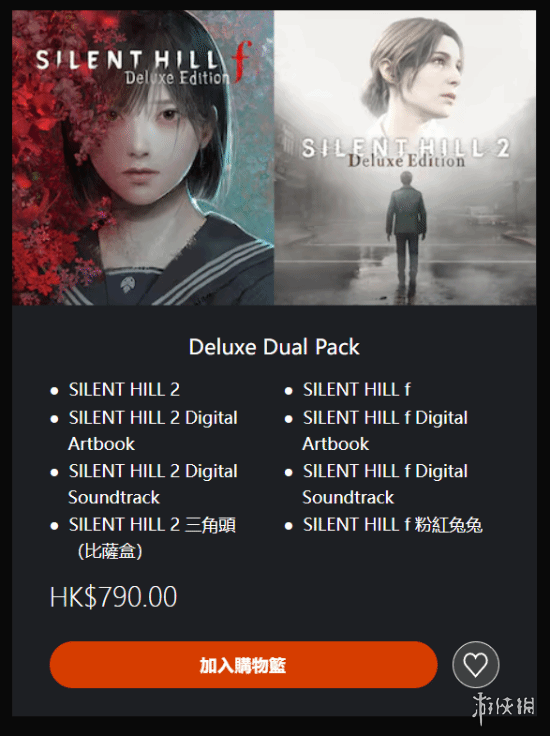Select the SILENT HILL f list entry
The height and width of the screenshot is (736, 550).
coord(357,390)
